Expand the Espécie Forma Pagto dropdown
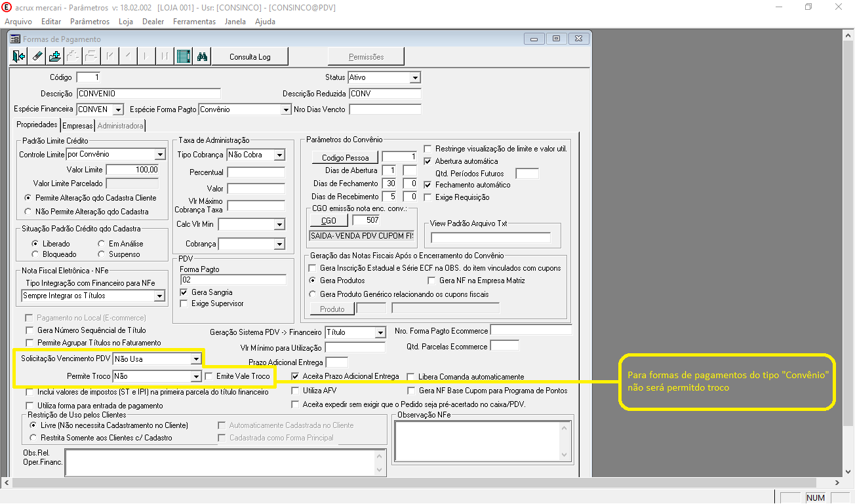The image size is (855, 504). (x=285, y=110)
